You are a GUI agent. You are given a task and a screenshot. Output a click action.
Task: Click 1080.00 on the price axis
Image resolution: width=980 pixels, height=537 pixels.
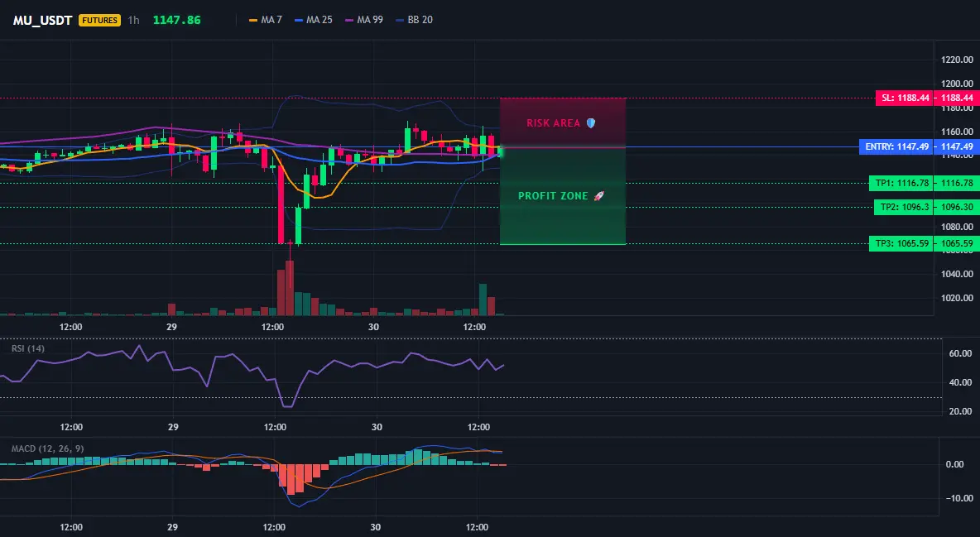(957, 227)
